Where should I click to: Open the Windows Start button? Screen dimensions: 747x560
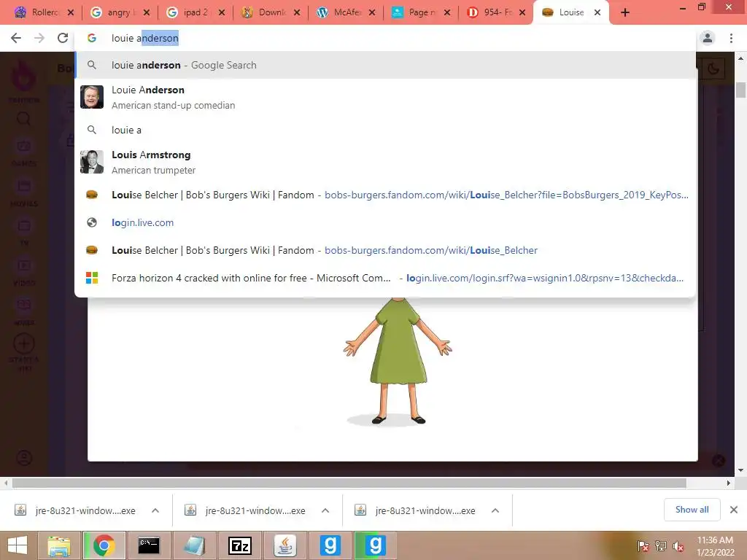pyautogui.click(x=18, y=545)
